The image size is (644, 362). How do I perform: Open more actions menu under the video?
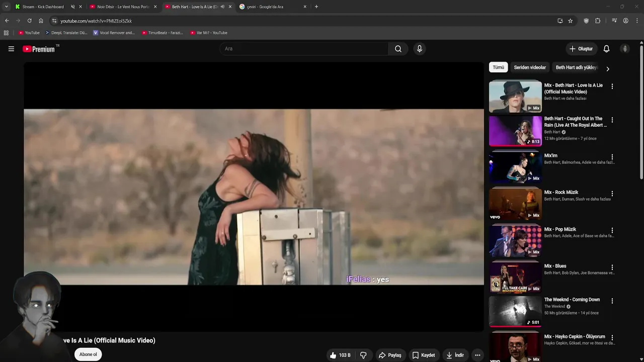(477, 355)
